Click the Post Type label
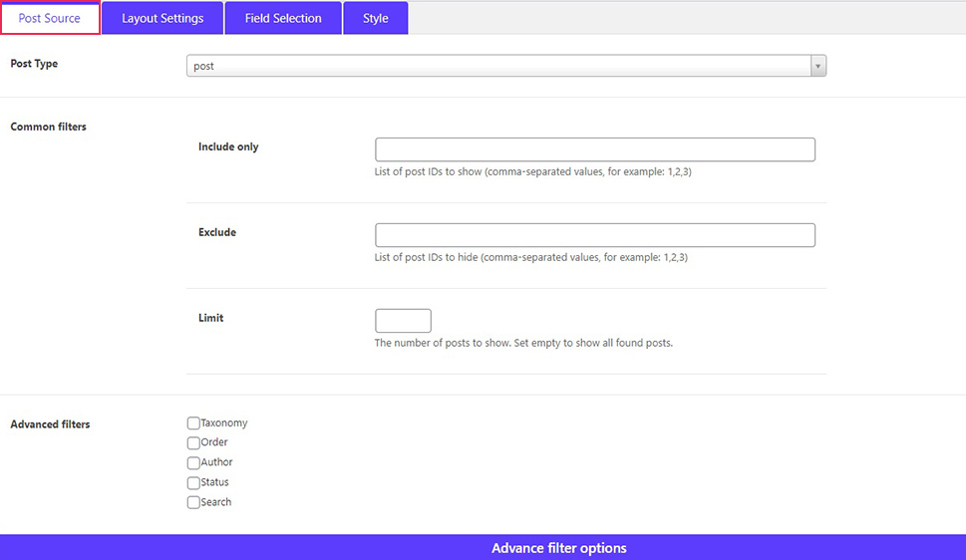 coord(34,64)
